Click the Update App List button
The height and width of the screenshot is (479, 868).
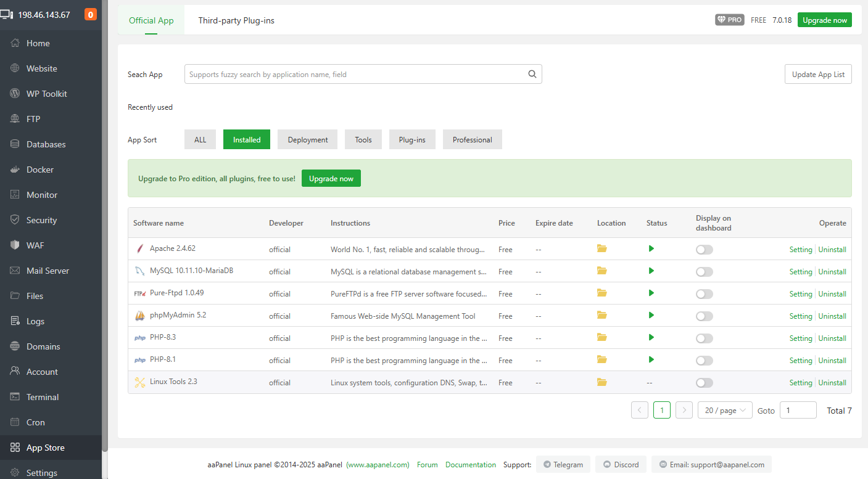pyautogui.click(x=818, y=75)
